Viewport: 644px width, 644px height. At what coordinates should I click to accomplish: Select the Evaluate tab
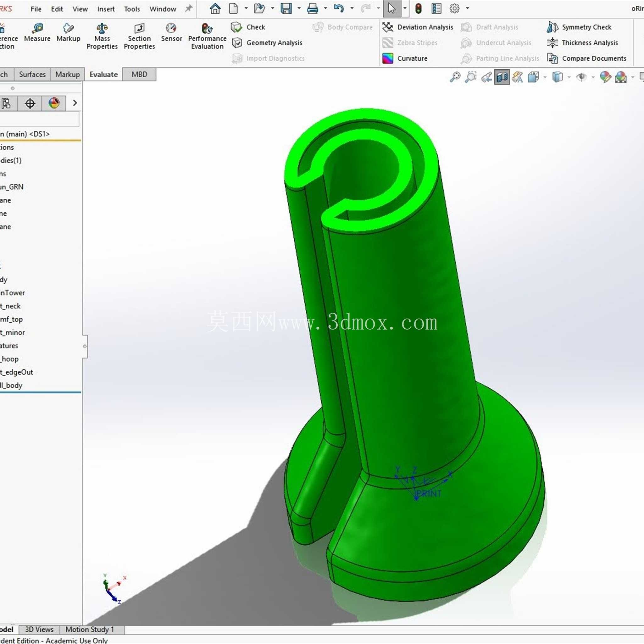104,74
